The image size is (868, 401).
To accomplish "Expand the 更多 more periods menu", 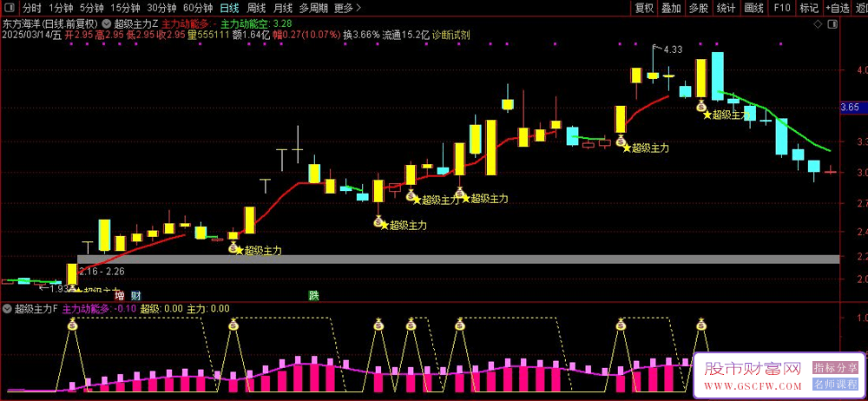I will pyautogui.click(x=348, y=8).
